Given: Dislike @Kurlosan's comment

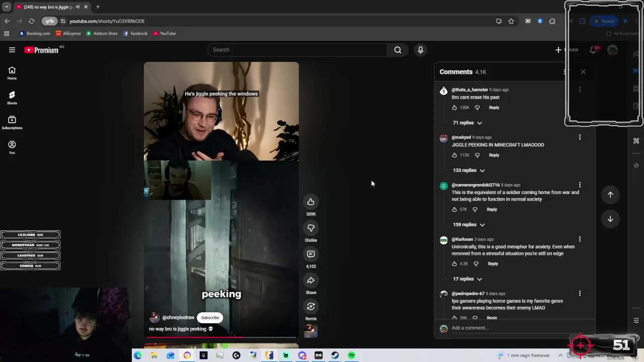Looking at the screenshot, I should (476, 264).
